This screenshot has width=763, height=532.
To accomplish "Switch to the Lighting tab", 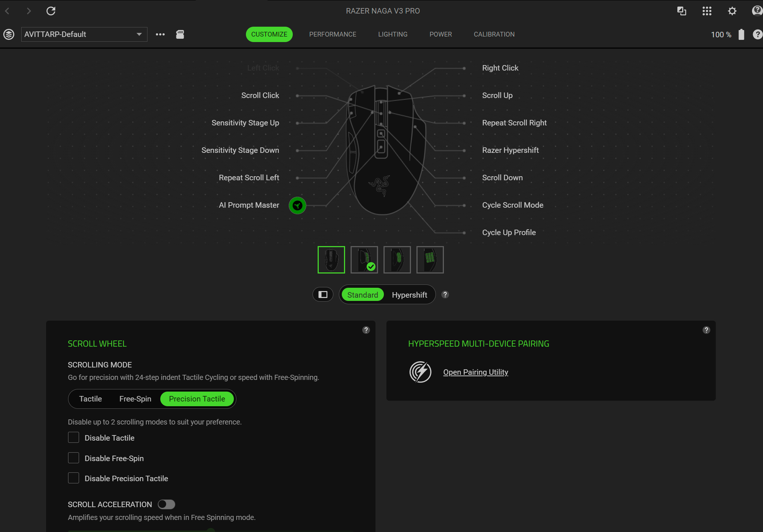I will (x=393, y=34).
